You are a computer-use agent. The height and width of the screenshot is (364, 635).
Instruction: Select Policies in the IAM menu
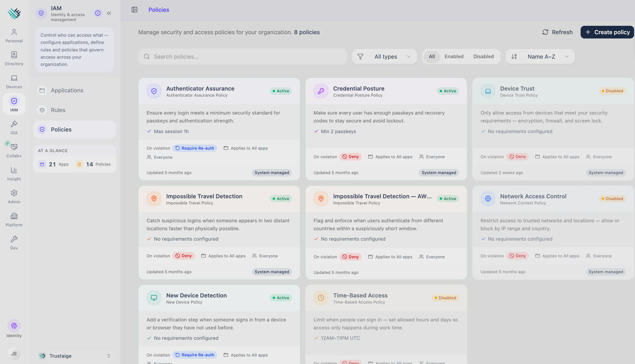[x=74, y=129]
